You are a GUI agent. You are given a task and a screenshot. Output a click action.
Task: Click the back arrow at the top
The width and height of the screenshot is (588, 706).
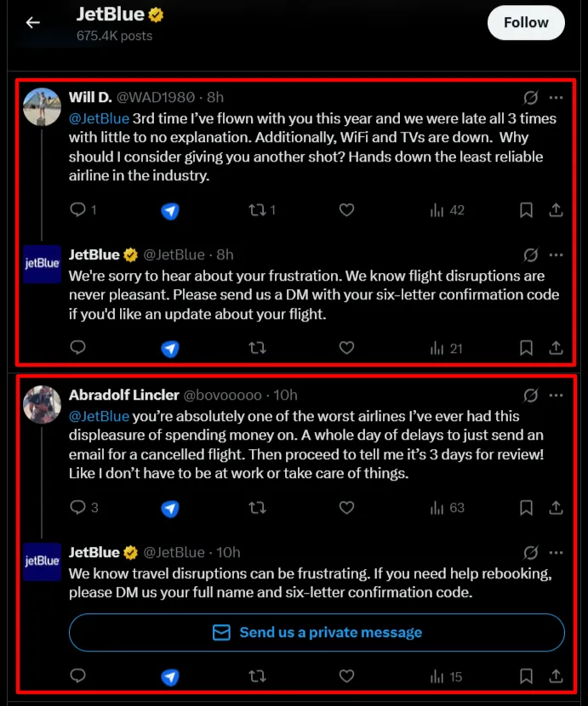click(32, 22)
